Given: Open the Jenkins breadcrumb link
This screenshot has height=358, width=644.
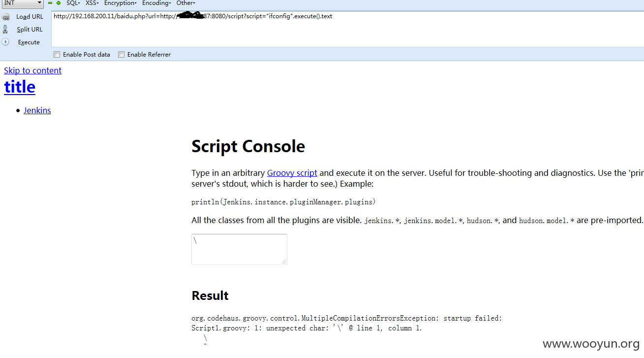Looking at the screenshot, I should pos(37,110).
